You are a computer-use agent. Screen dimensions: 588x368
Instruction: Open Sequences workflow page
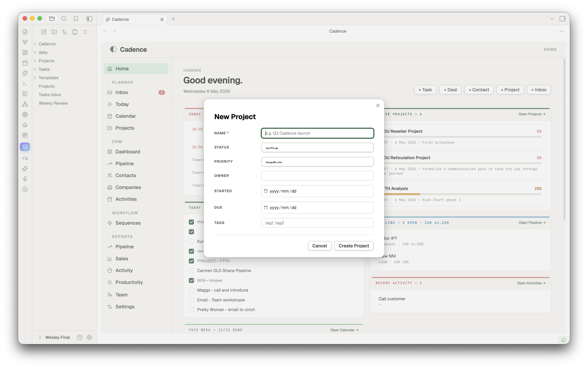pos(136,223)
